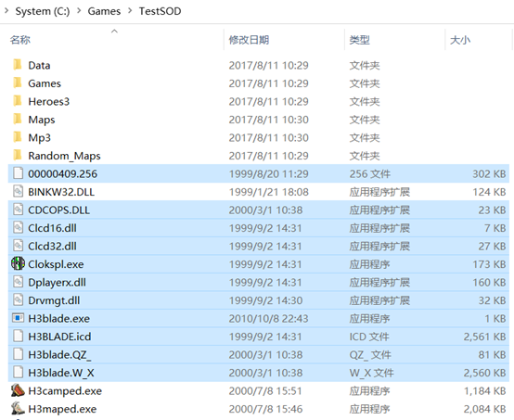Click size value 1,184 KB
The height and width of the screenshot is (420, 514).
click(484, 391)
